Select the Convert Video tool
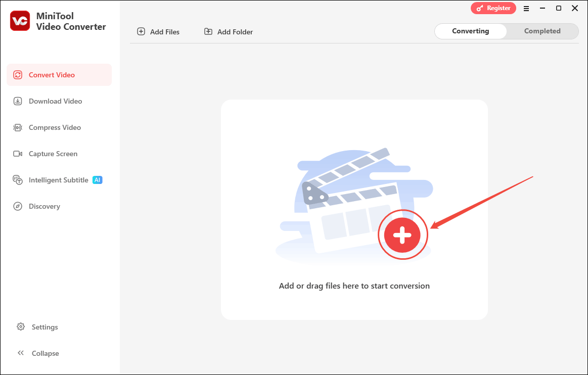 (51, 74)
